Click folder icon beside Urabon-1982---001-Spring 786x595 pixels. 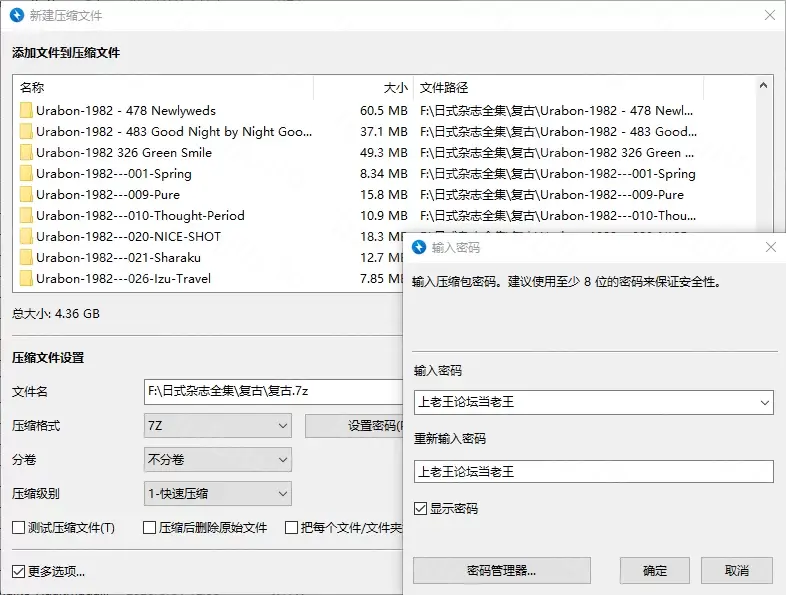26,174
